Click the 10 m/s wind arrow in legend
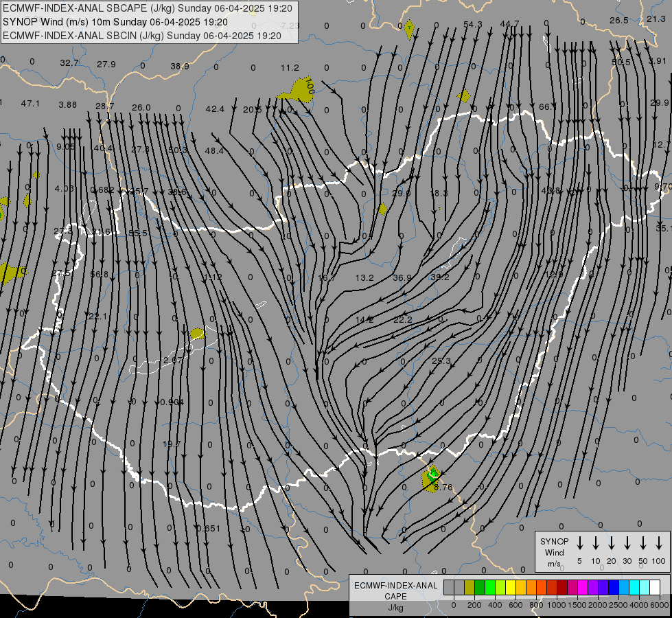 (596, 543)
